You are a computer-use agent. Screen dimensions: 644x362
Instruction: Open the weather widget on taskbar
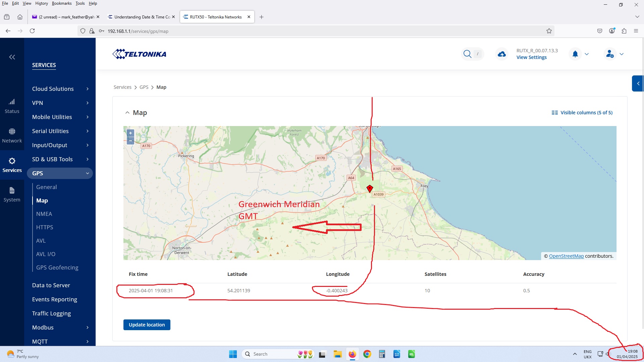[x=23, y=354]
